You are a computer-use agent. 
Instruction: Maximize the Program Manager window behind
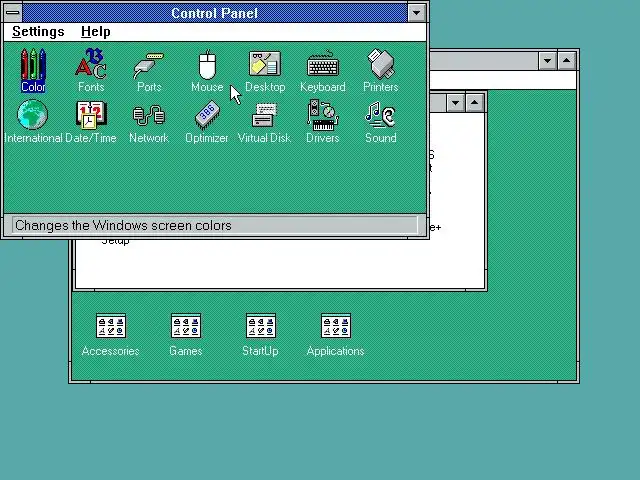(x=567, y=61)
